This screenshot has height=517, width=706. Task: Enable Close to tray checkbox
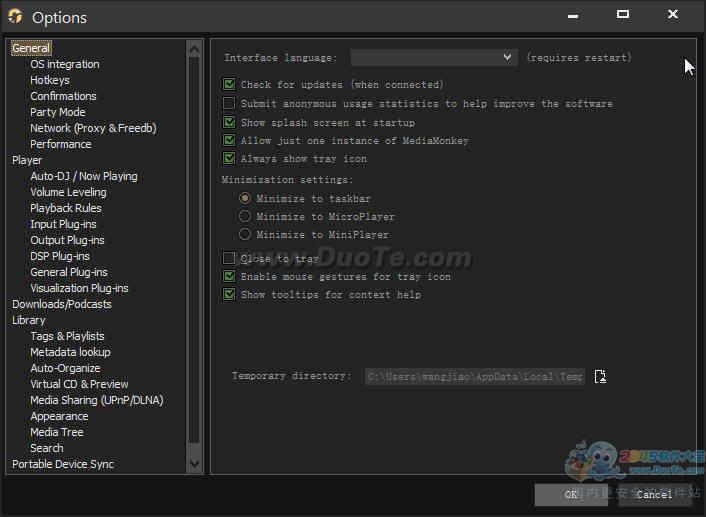(x=229, y=258)
